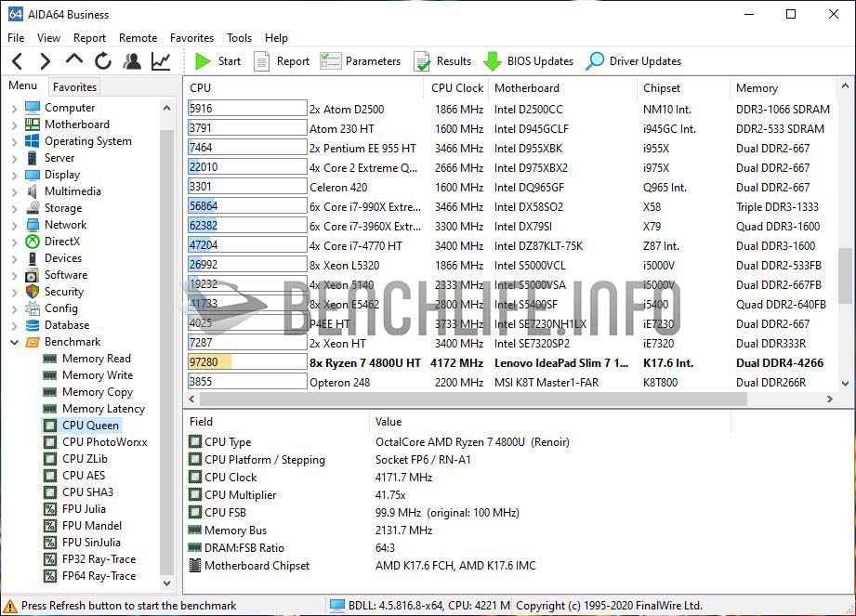The image size is (856, 616).
Task: Go forward with the right arrow icon
Action: tap(46, 61)
